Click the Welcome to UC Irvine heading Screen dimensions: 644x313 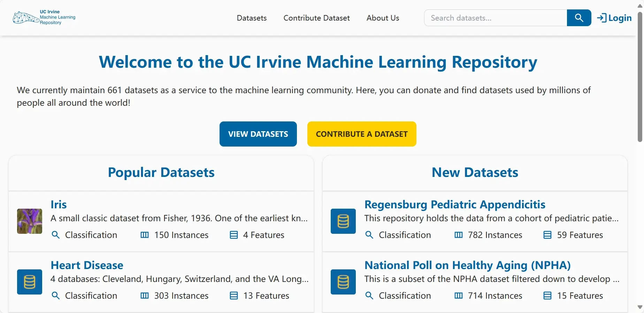(318, 62)
